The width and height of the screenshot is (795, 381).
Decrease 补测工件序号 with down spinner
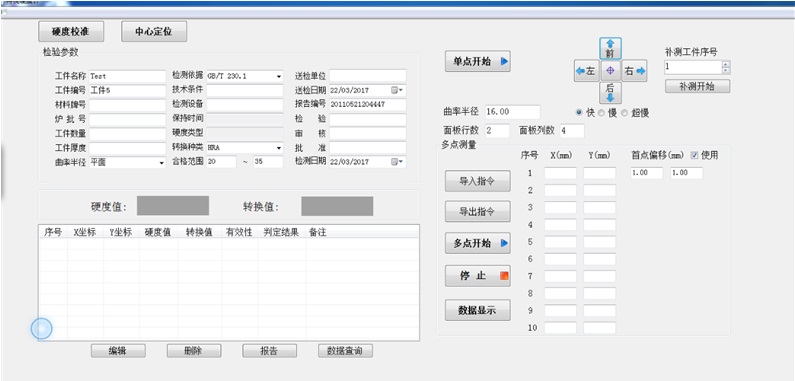(726, 70)
